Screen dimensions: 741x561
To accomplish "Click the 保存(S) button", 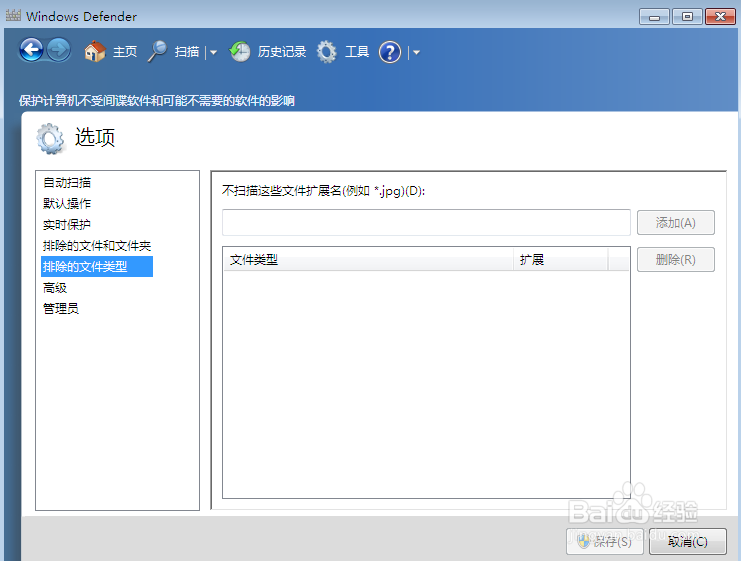I will (x=605, y=542).
